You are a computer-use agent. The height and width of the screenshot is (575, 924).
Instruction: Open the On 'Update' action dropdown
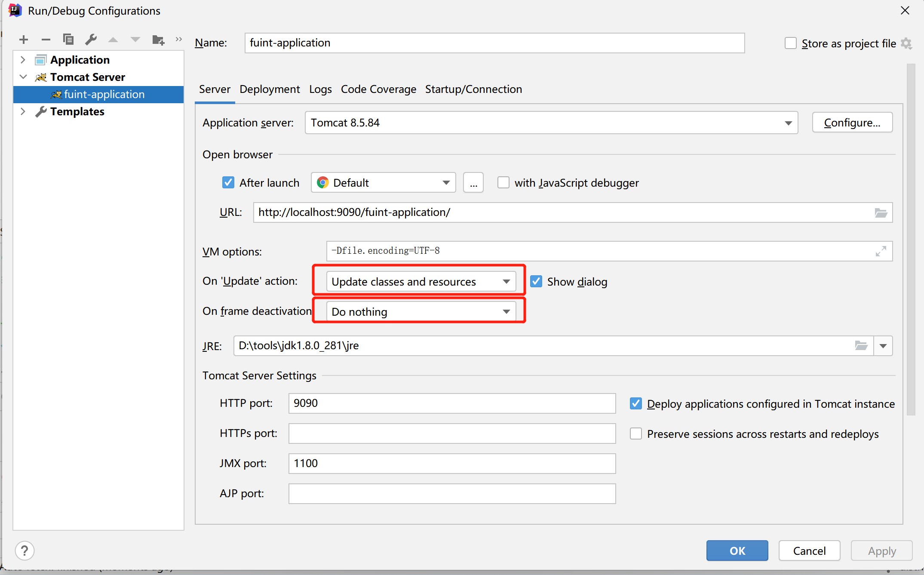click(x=421, y=281)
